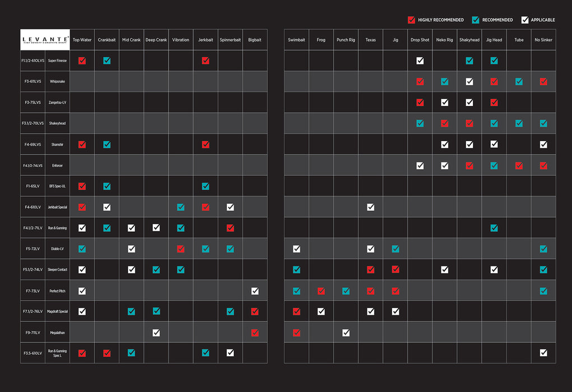Toggle F4.1/2-71LV Run & Gunning Spinnerbait checkbox
The image size is (572, 392).
click(230, 228)
